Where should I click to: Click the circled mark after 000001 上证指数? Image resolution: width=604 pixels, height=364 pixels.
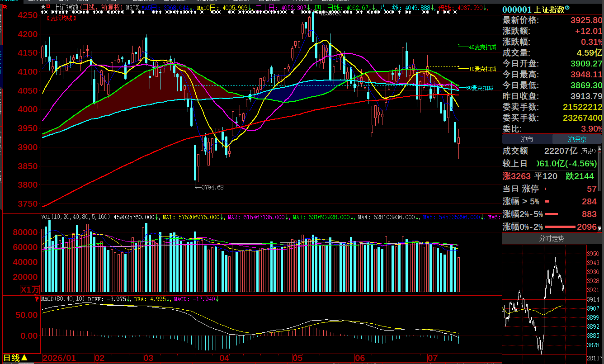pos(567,8)
